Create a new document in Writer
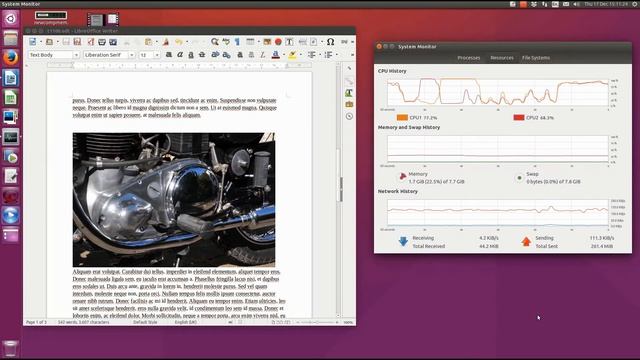 coord(33,42)
